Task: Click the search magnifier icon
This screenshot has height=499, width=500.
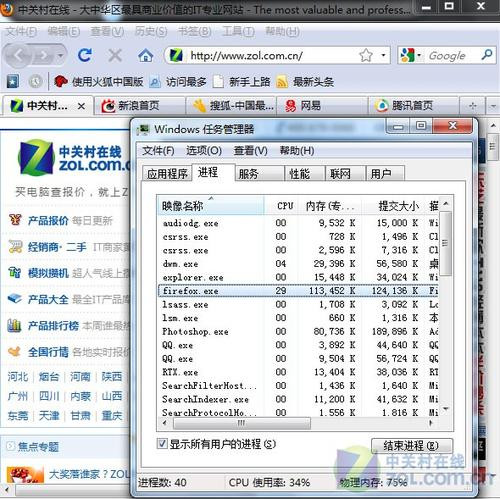Action: [x=487, y=55]
